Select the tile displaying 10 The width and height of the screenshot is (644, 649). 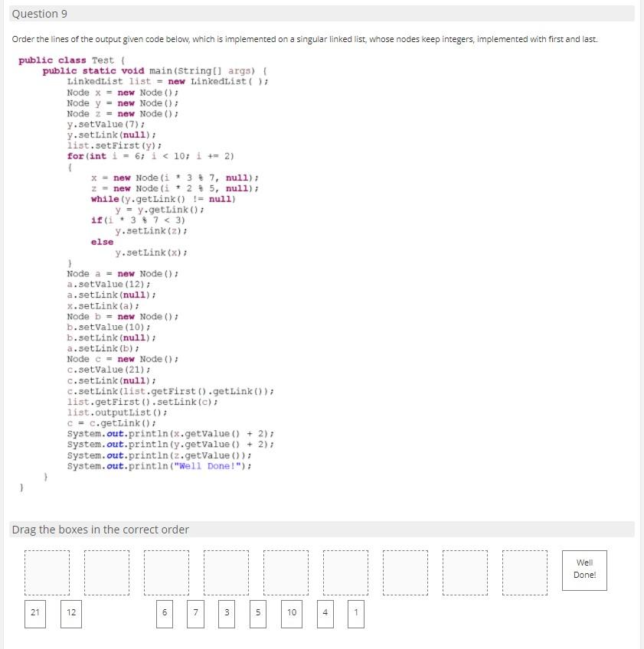click(x=292, y=613)
